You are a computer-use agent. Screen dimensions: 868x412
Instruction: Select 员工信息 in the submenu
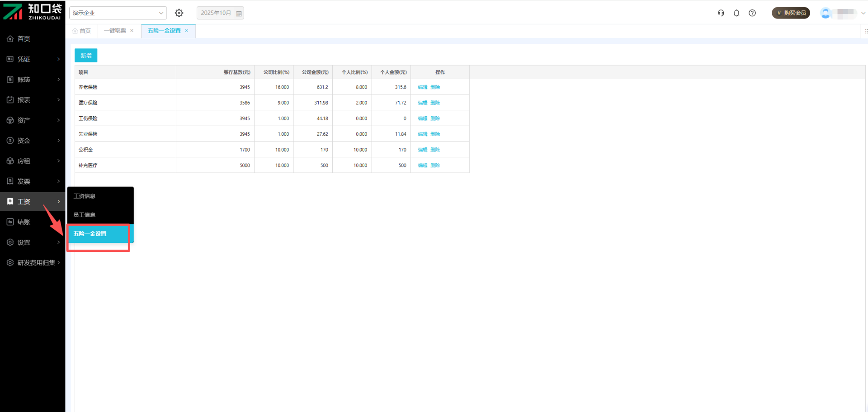pos(85,215)
